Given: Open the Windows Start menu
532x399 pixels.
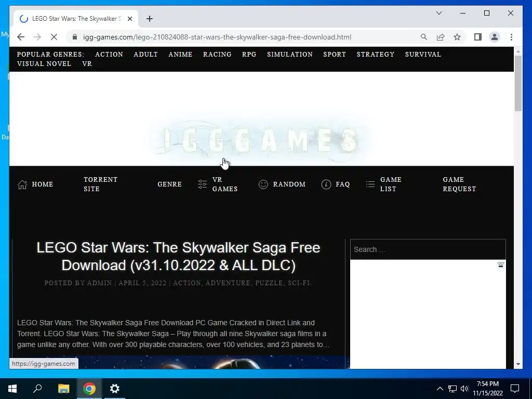Looking at the screenshot, I should coord(12,389).
